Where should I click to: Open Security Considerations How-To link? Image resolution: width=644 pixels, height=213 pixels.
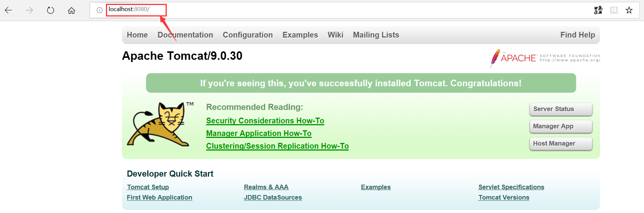pos(265,121)
